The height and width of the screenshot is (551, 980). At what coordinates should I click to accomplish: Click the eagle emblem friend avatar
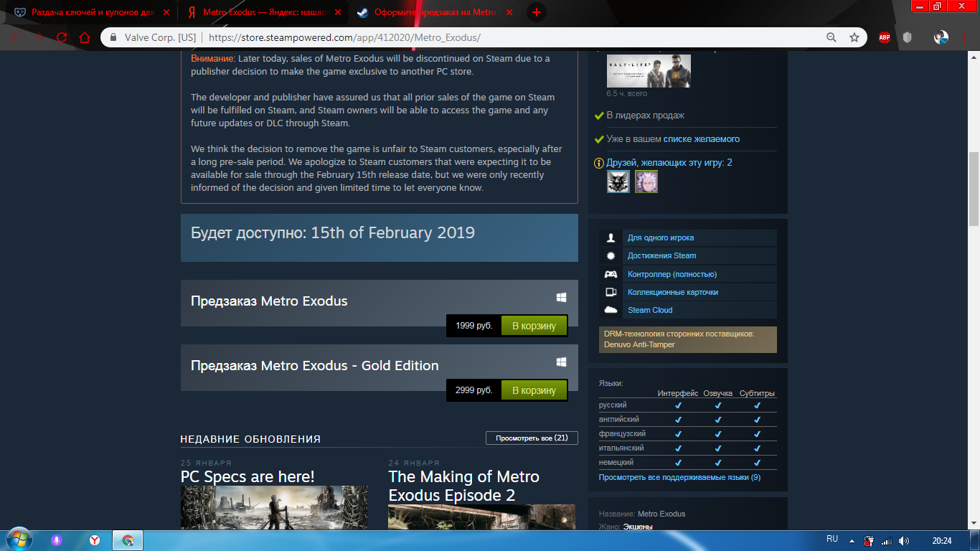click(x=618, y=182)
